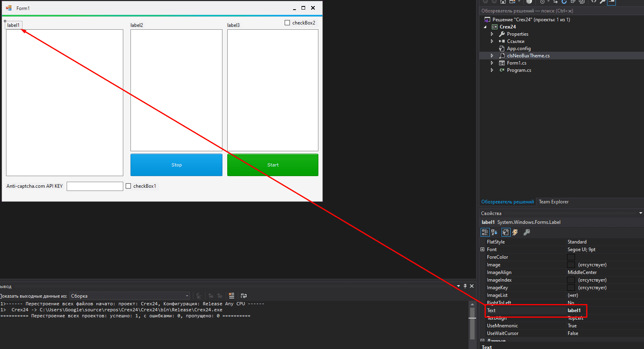
Task: Select the App.config file
Action: pyautogui.click(x=519, y=49)
